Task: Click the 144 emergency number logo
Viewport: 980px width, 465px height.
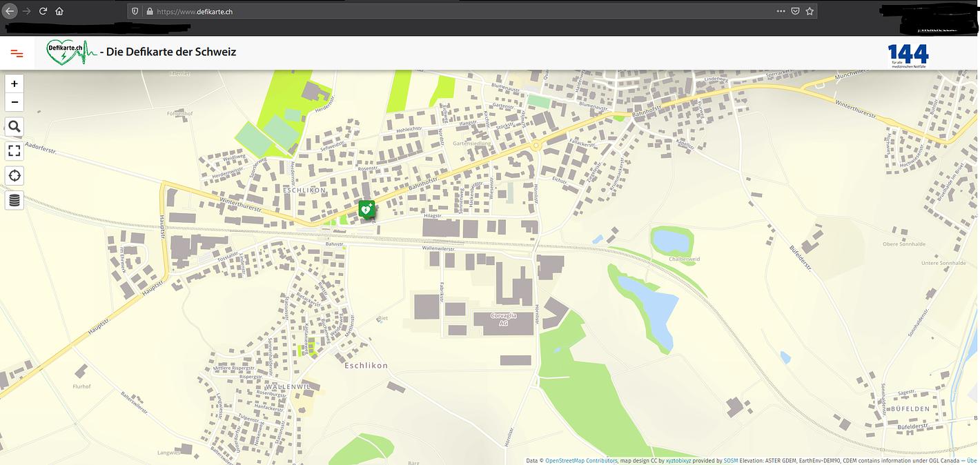Action: point(908,55)
